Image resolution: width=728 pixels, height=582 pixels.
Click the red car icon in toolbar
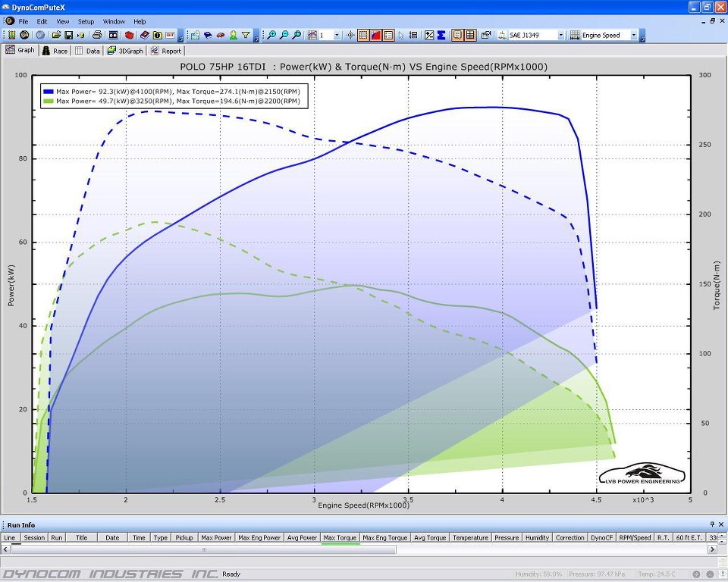(x=220, y=36)
